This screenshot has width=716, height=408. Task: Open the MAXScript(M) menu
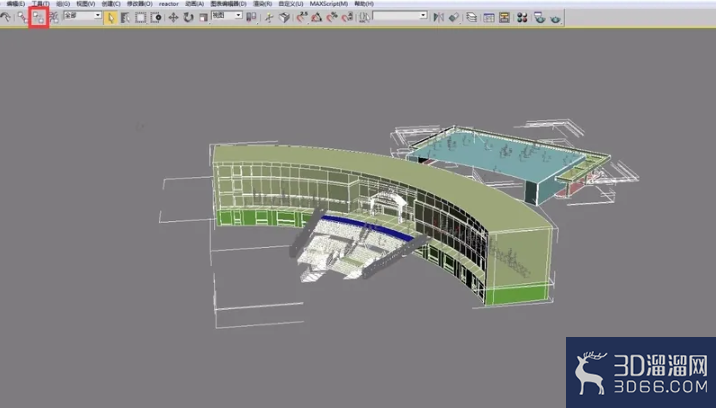pyautogui.click(x=329, y=4)
